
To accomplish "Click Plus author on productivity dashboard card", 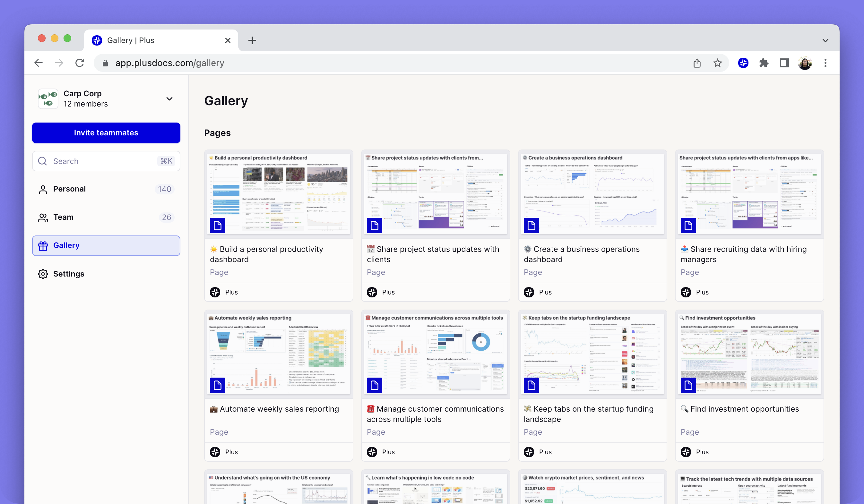I will click(224, 292).
